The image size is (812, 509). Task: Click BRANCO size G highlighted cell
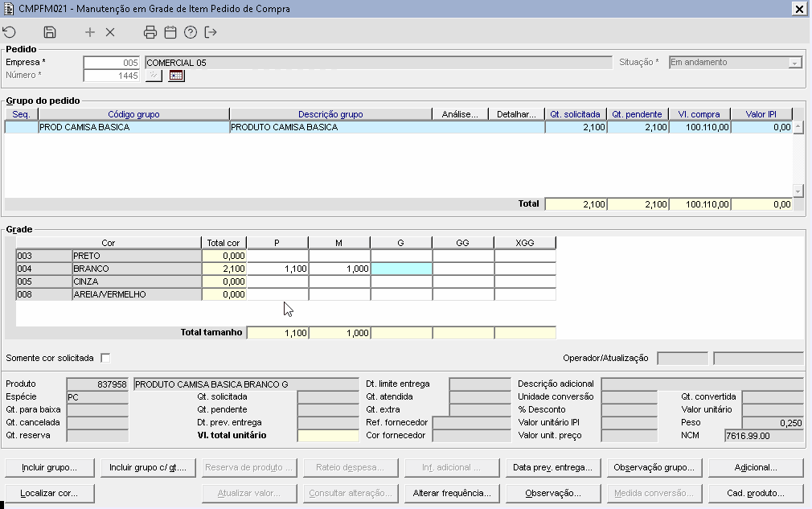pyautogui.click(x=401, y=269)
